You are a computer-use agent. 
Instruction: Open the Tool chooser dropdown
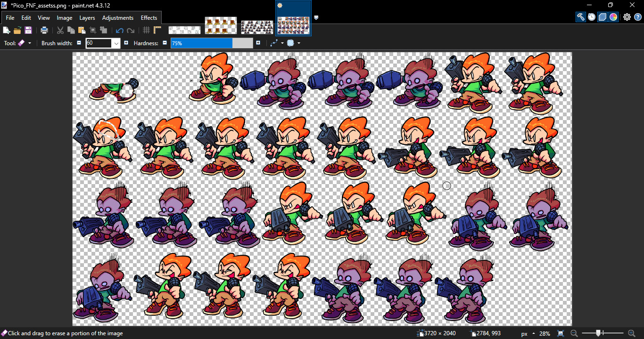click(25, 43)
